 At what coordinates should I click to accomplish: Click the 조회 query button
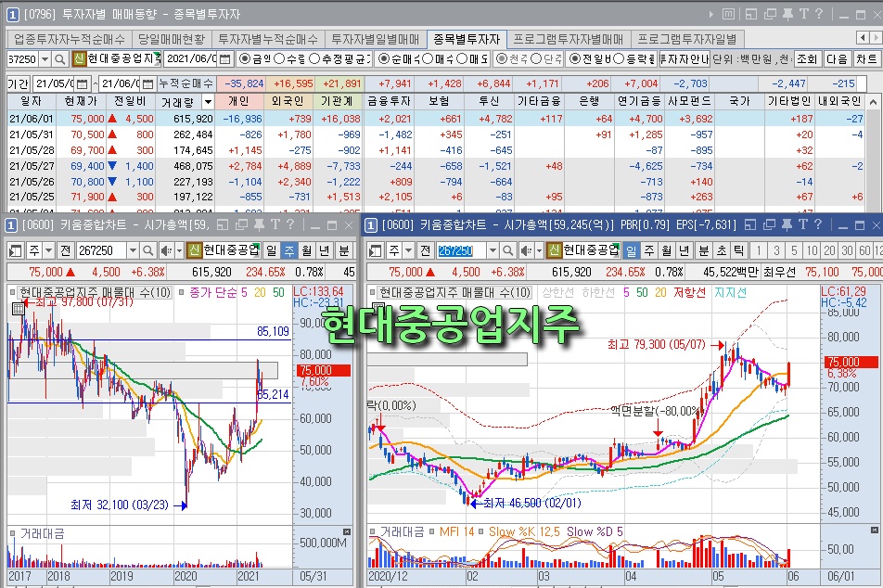coord(807,59)
